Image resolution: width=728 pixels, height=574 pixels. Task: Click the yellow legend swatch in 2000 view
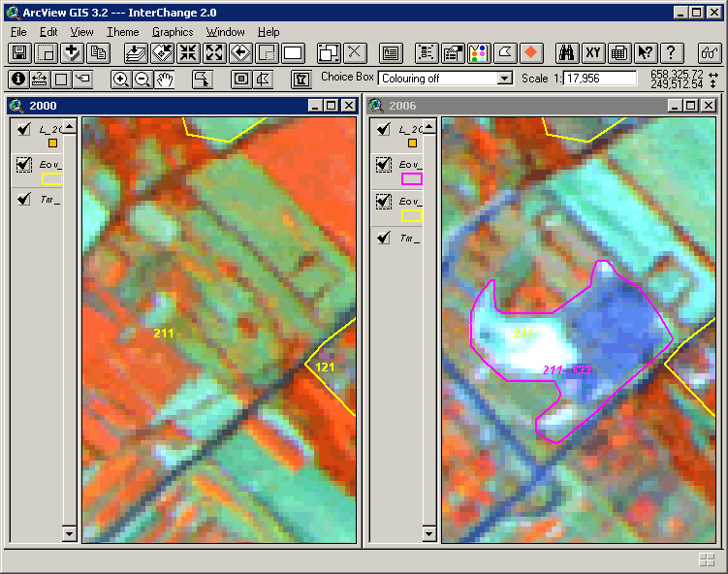click(51, 179)
